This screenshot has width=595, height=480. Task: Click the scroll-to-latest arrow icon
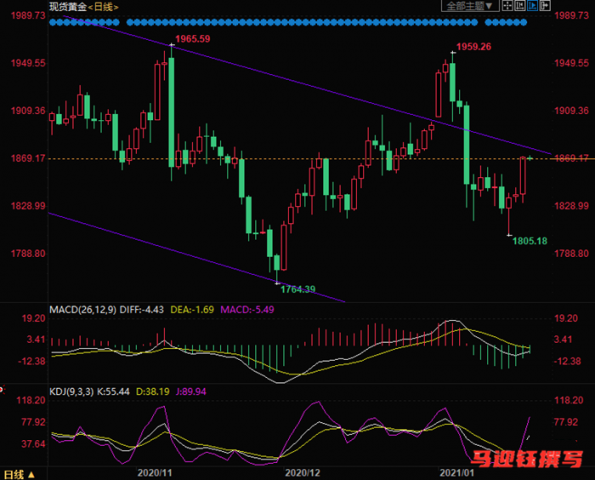tap(545, 6)
